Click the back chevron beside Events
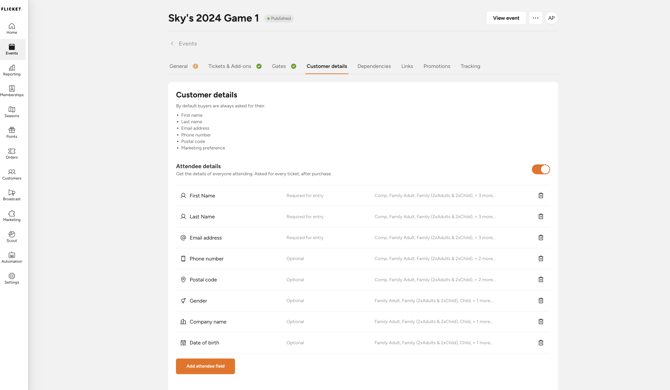Screen dimensions: 670x390 click(172, 44)
